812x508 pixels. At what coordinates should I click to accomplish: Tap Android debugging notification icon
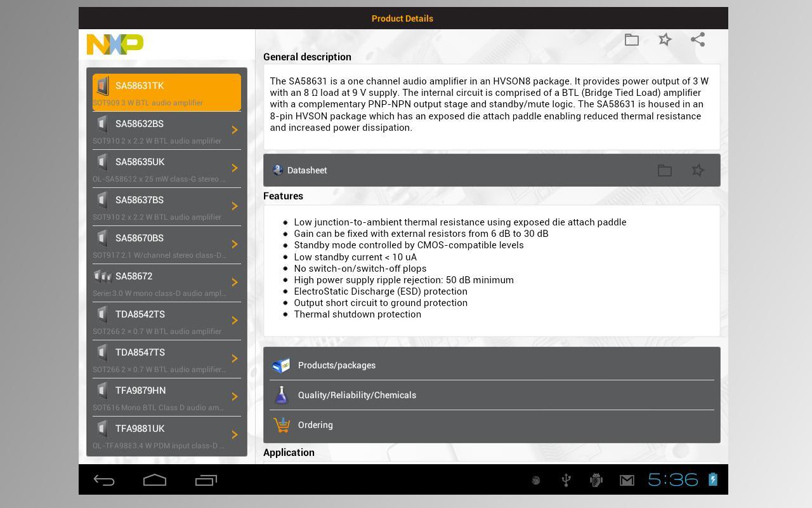(596, 480)
